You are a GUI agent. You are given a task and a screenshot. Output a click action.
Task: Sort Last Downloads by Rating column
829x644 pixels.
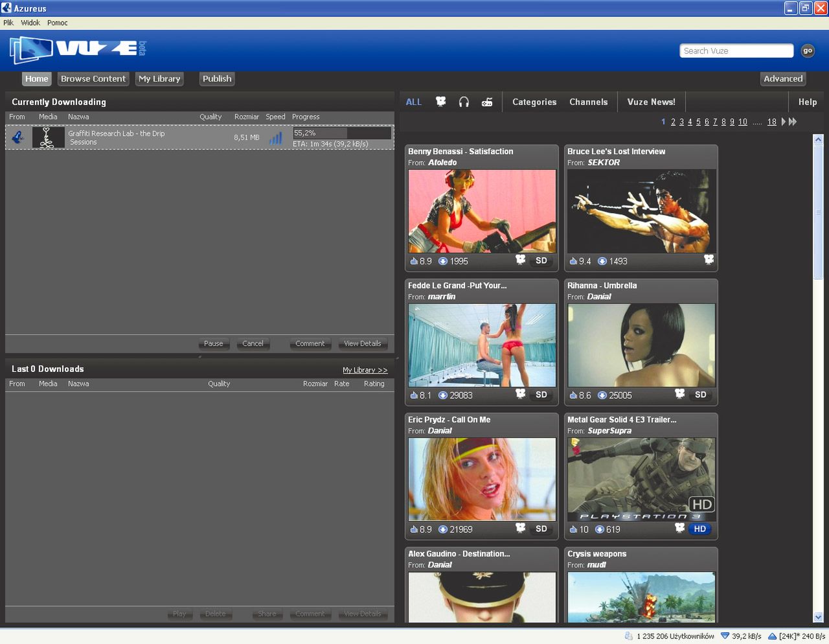374,384
